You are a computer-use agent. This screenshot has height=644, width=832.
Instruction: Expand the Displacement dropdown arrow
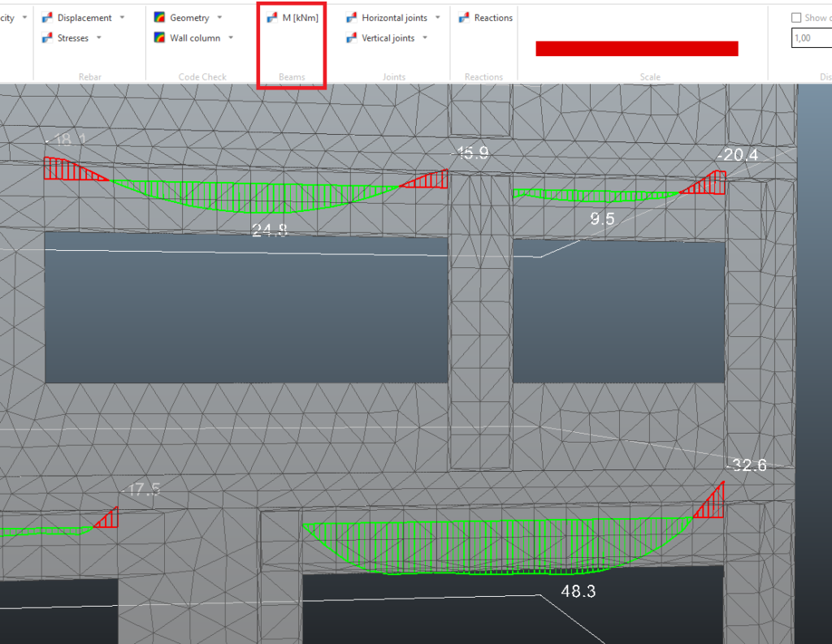122,18
